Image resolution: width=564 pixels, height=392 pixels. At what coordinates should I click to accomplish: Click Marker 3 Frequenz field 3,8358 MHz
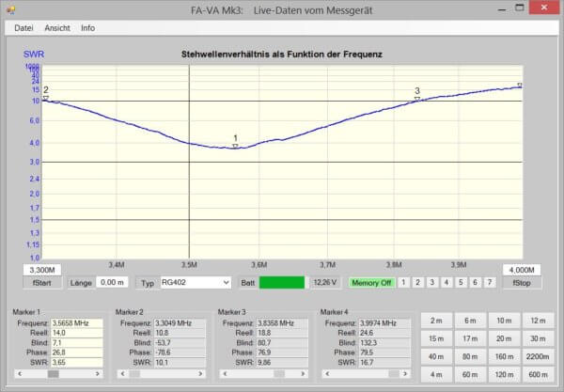[282, 323]
